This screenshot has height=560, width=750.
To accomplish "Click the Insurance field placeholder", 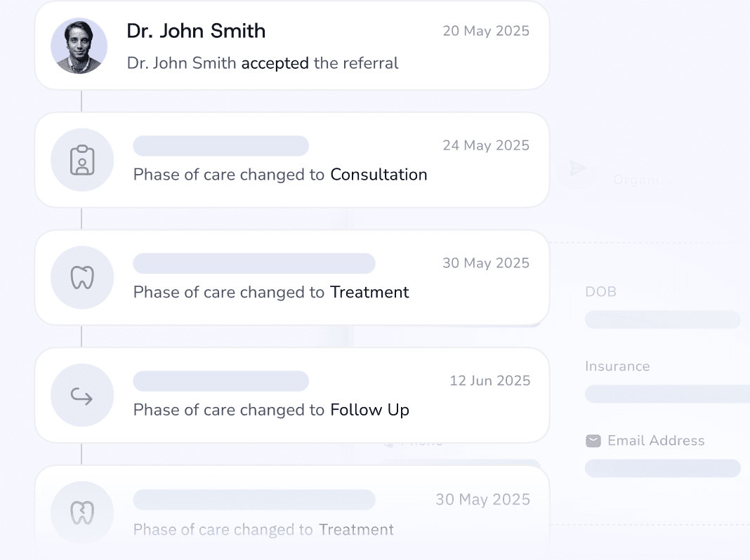I will pos(667,394).
